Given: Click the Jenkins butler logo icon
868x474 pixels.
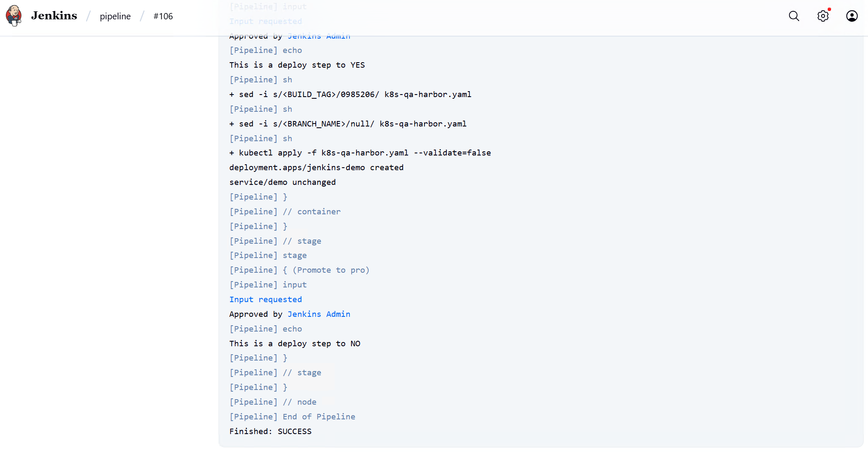Looking at the screenshot, I should click(x=14, y=16).
